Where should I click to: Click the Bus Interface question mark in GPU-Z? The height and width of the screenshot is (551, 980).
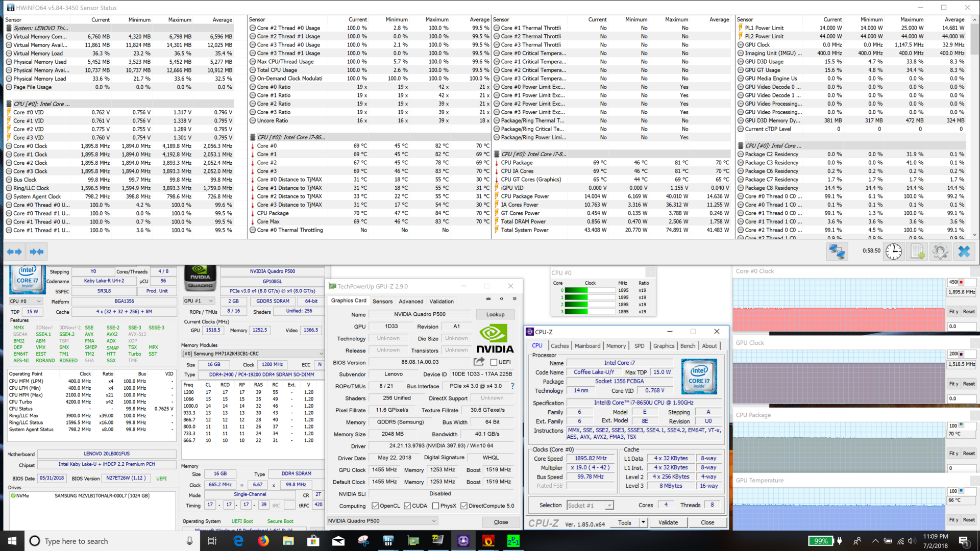pyautogui.click(x=512, y=386)
